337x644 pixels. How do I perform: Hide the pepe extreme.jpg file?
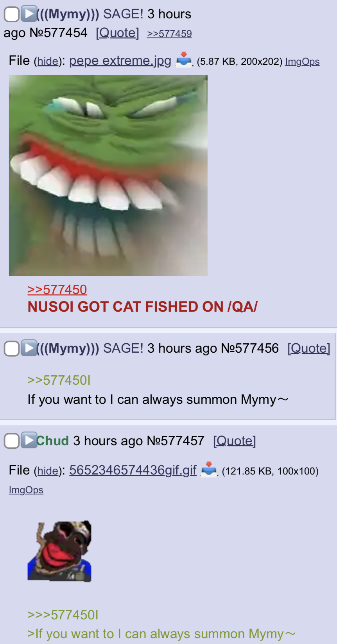point(48,61)
